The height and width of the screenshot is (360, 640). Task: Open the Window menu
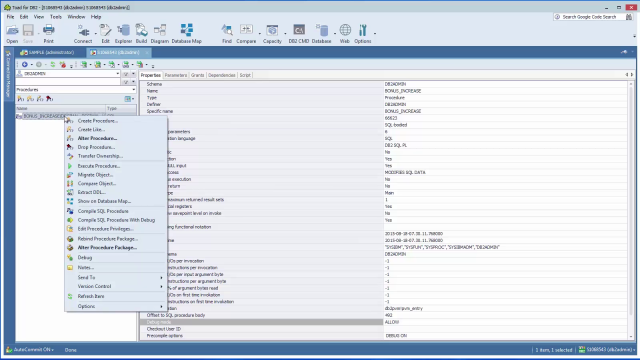(76, 17)
